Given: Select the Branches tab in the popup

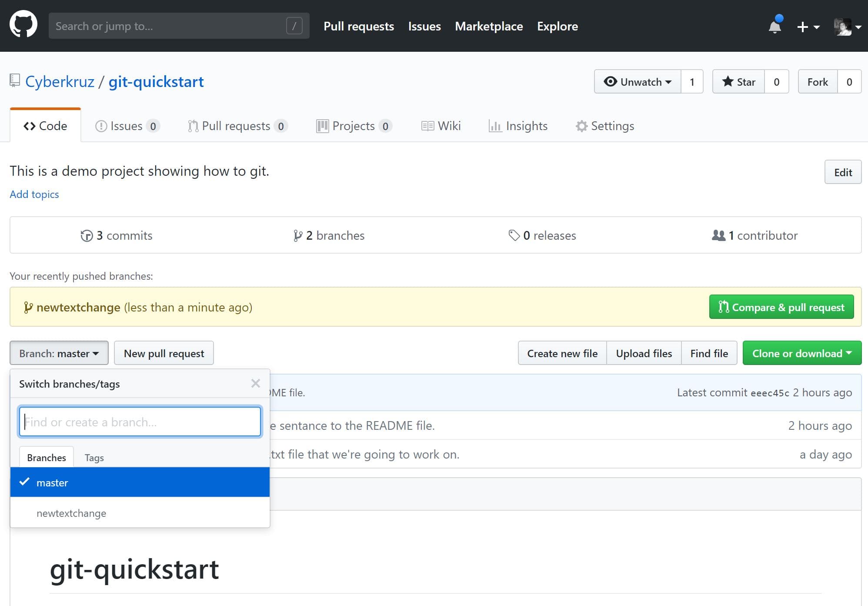Looking at the screenshot, I should tap(47, 457).
